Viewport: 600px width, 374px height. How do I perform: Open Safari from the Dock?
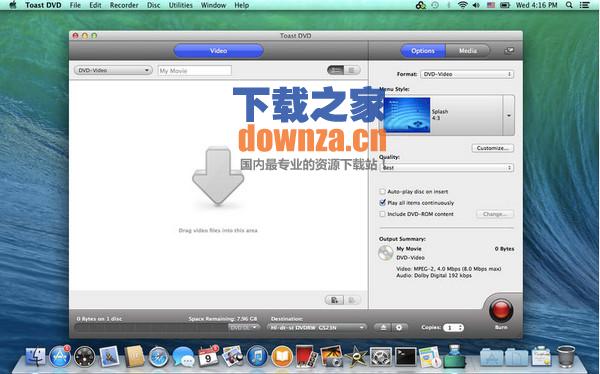coord(158,357)
